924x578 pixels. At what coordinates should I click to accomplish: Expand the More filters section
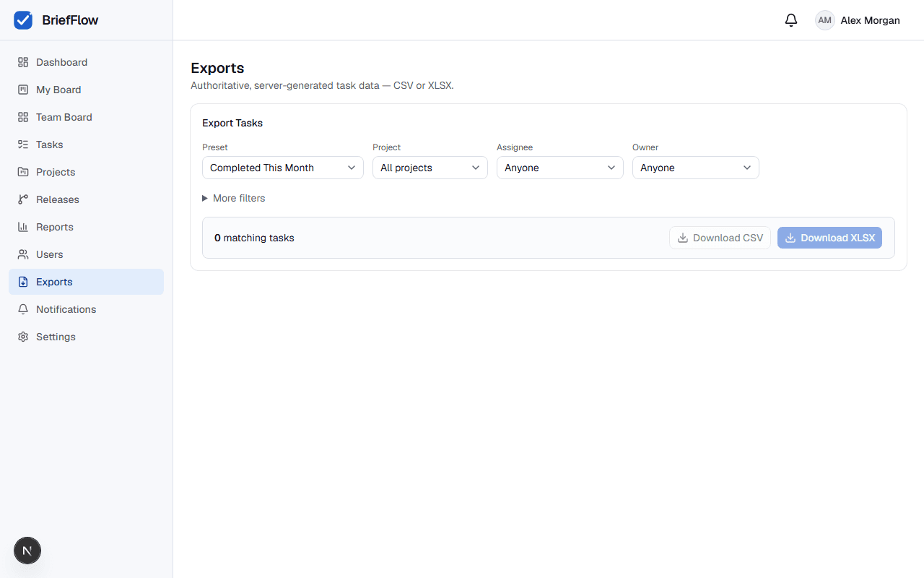pyautogui.click(x=234, y=198)
